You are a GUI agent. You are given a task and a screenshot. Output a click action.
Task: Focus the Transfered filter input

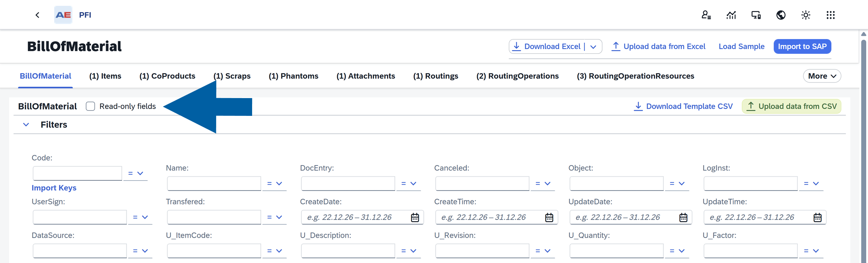pyautogui.click(x=214, y=217)
